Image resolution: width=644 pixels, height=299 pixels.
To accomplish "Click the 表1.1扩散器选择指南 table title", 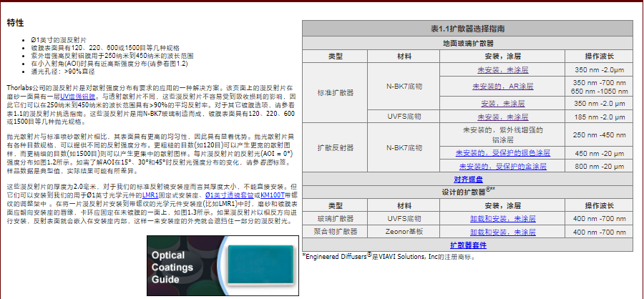I will [x=467, y=29].
